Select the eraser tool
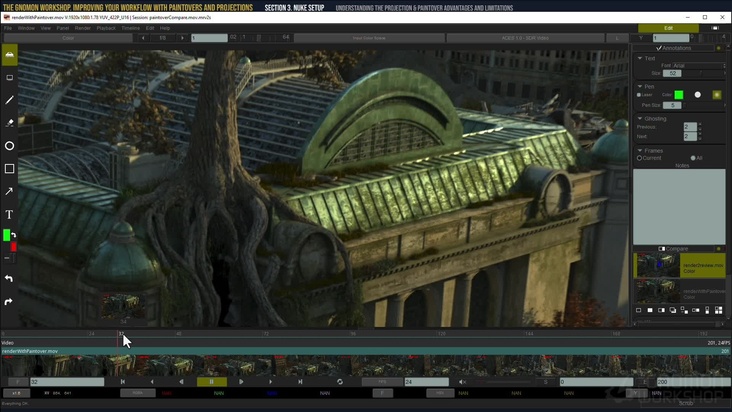This screenshot has width=732, height=412. click(9, 123)
